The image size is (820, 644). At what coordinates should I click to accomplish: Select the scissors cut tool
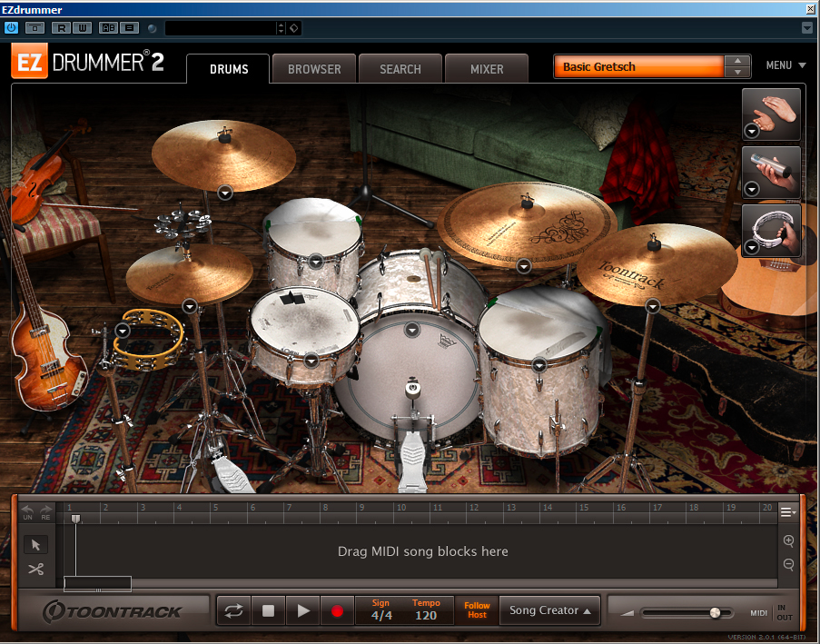tap(35, 569)
